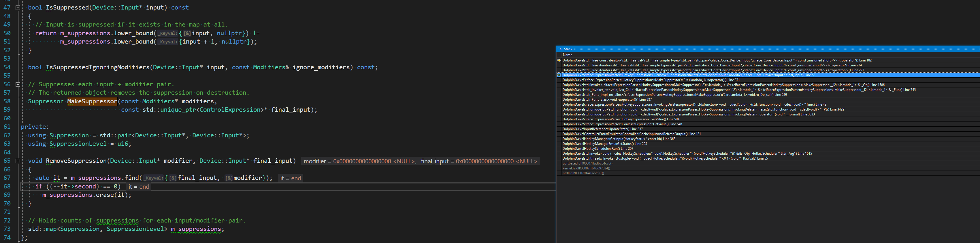The image size is (980, 243).
Task: Click the RemoveSuppression function name on line 65
Action: pyautogui.click(x=76, y=161)
